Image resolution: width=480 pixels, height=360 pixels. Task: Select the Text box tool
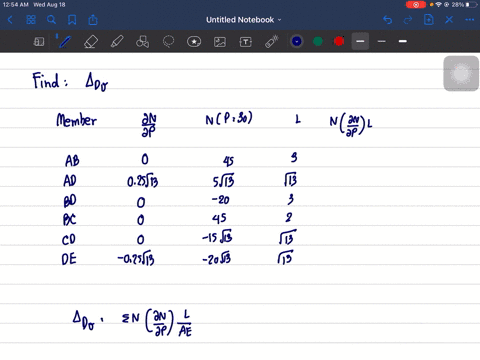point(246,42)
